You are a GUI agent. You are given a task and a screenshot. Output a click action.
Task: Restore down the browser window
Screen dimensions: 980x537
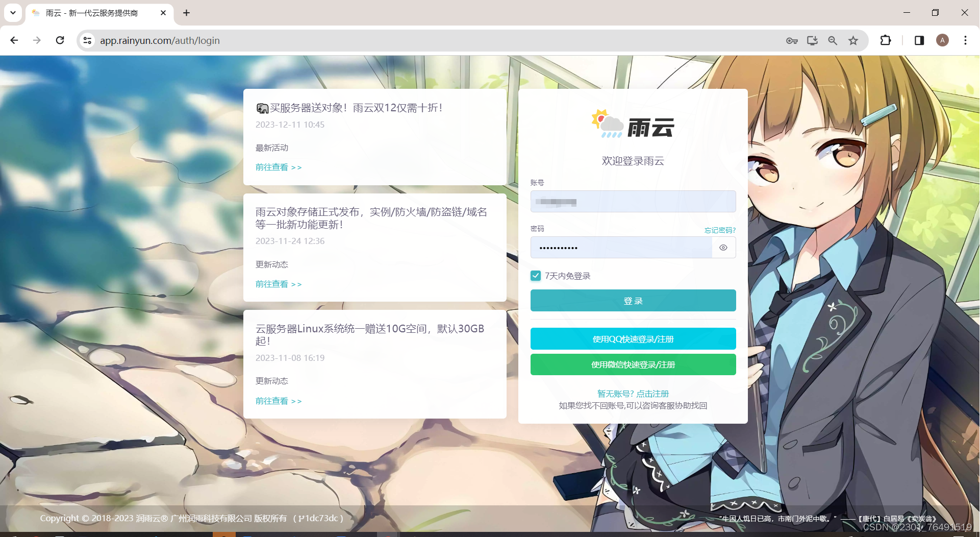[x=935, y=13]
